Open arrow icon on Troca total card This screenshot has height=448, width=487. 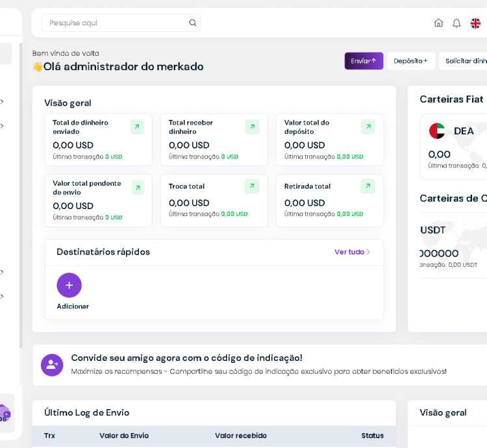[x=252, y=186]
